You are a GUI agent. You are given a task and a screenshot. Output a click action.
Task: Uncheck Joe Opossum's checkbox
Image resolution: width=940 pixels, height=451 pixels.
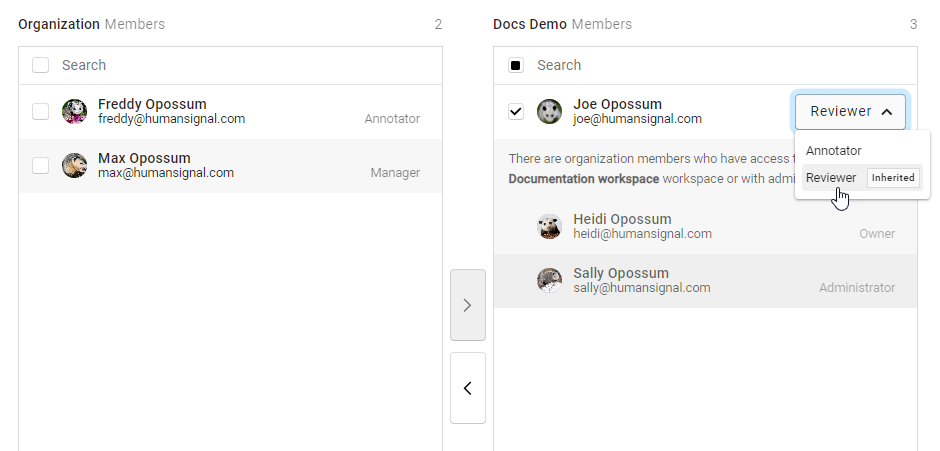(x=516, y=112)
